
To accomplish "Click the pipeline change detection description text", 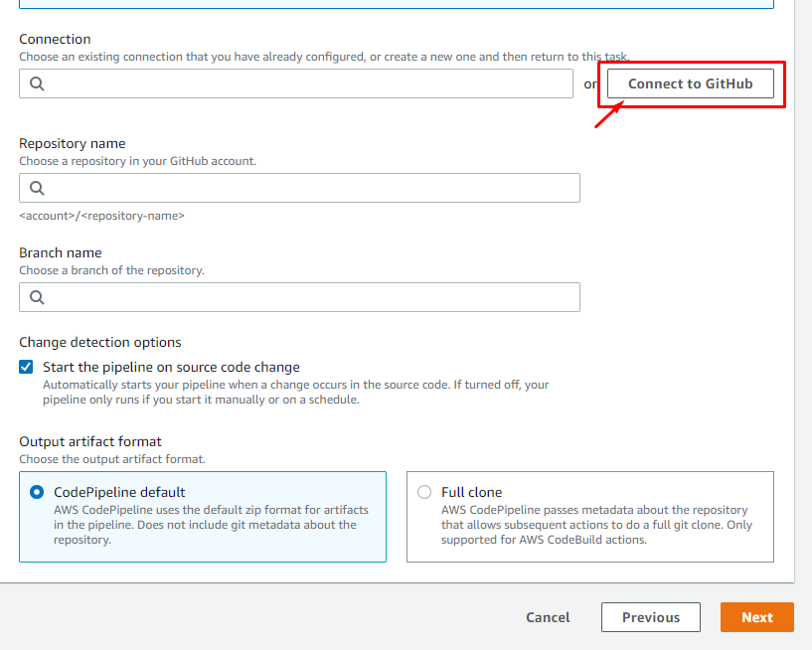I will point(295,392).
